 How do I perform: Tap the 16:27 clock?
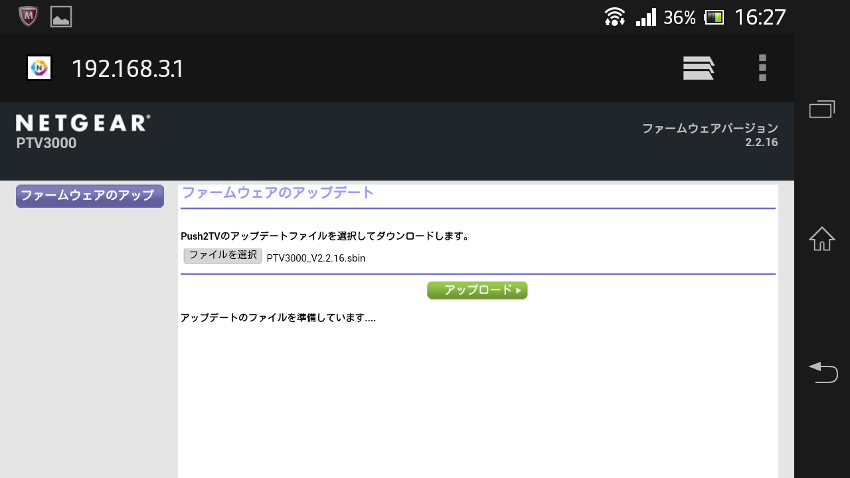[760, 17]
